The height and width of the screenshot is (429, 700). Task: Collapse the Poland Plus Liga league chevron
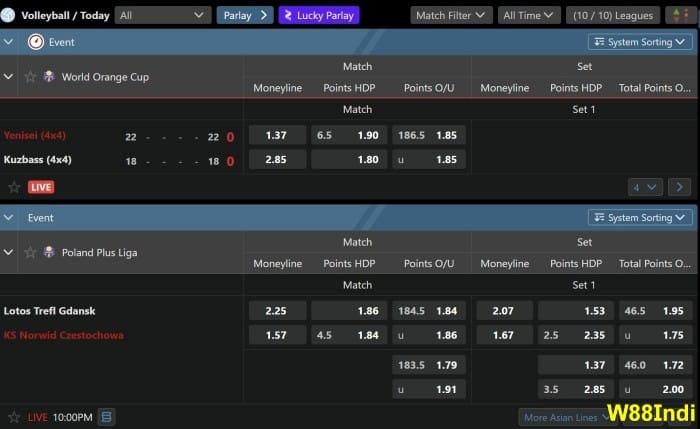[x=8, y=252]
